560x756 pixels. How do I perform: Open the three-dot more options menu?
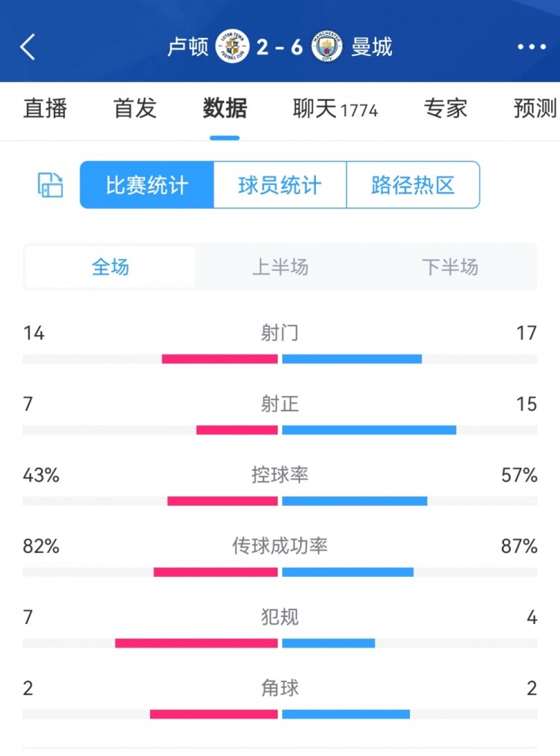(x=532, y=47)
